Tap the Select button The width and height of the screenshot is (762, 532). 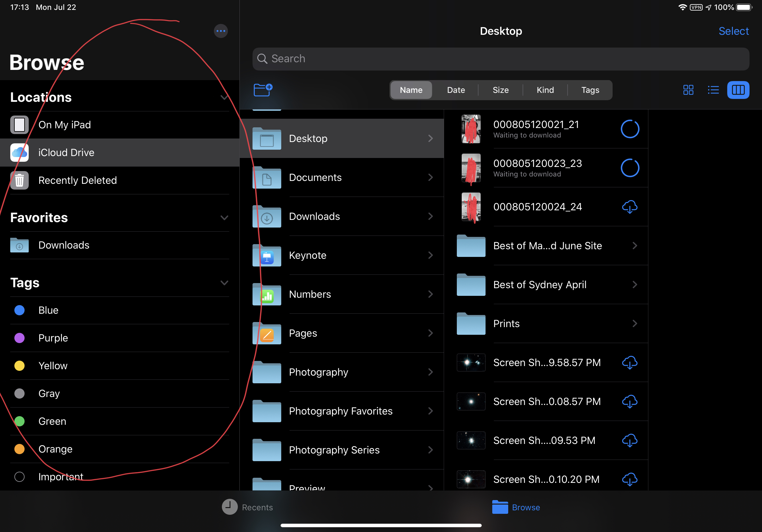pyautogui.click(x=734, y=31)
